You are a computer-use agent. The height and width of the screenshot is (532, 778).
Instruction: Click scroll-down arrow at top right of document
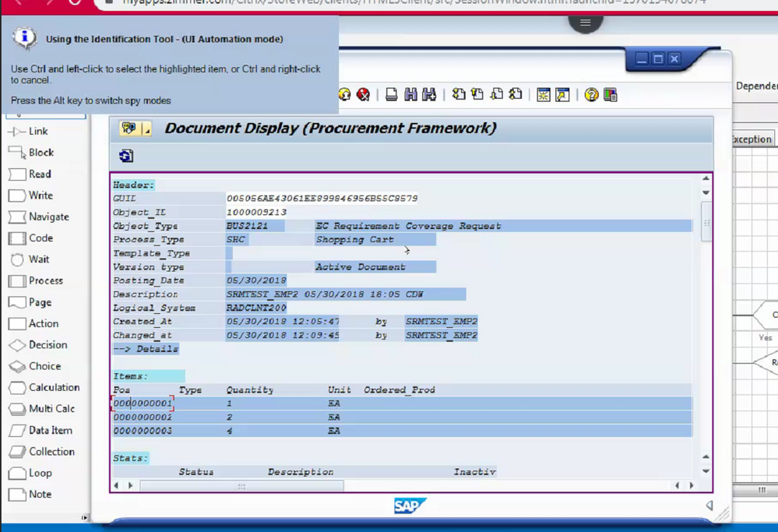click(x=706, y=192)
